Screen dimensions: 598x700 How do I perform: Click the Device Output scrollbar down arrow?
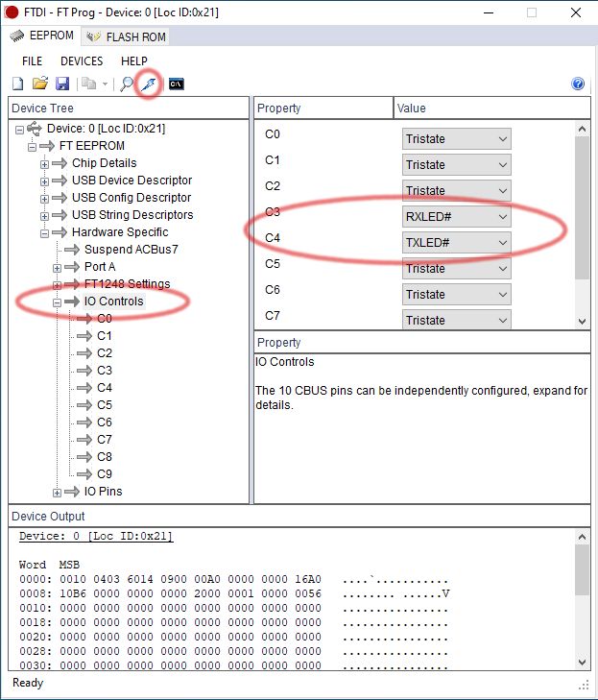[582, 662]
